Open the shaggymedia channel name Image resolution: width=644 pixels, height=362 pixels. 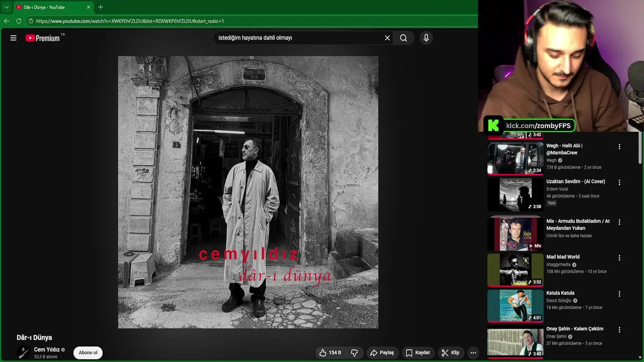pos(558,264)
